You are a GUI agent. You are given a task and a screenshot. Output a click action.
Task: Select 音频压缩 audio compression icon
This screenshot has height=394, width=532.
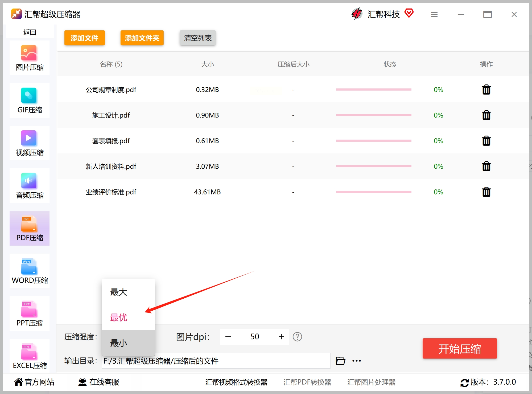tap(30, 186)
